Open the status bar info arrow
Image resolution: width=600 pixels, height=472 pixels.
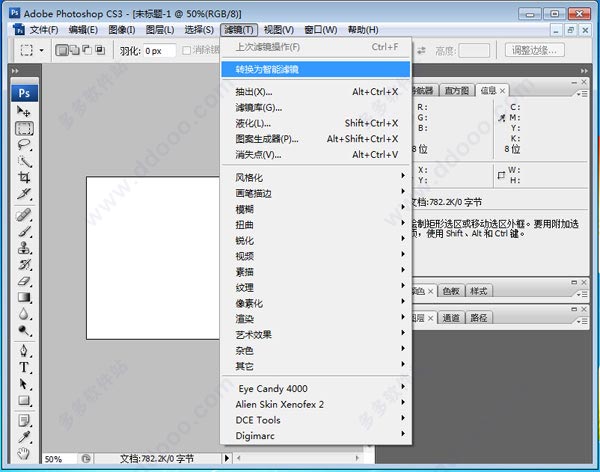[x=227, y=458]
